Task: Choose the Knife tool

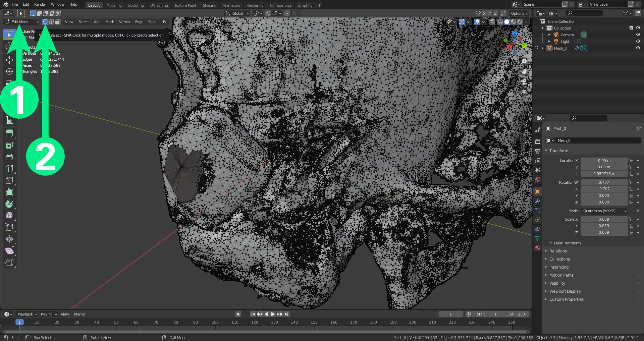Action: click(9, 180)
